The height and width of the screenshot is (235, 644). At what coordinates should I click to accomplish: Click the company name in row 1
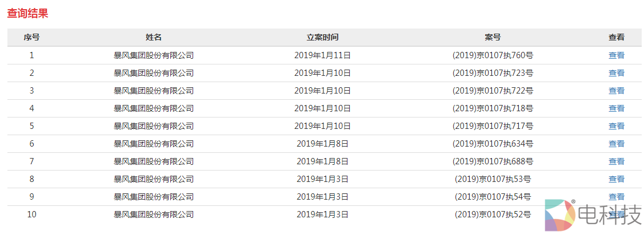[x=154, y=55]
